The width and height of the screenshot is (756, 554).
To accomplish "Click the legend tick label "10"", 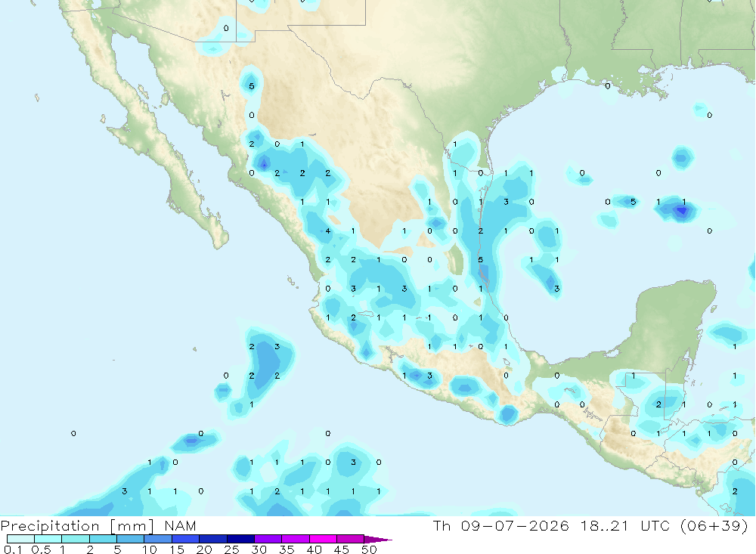I will 150,549.
